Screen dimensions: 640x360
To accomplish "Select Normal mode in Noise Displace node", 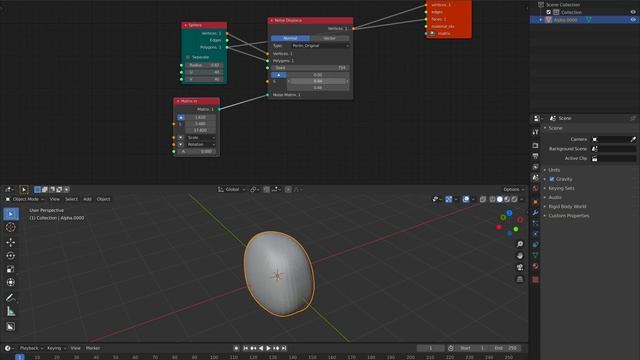I will [290, 38].
